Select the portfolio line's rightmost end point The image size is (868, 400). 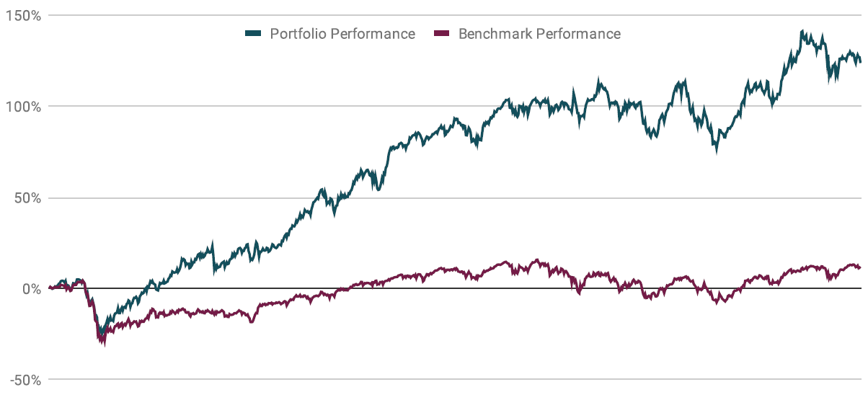click(x=860, y=62)
